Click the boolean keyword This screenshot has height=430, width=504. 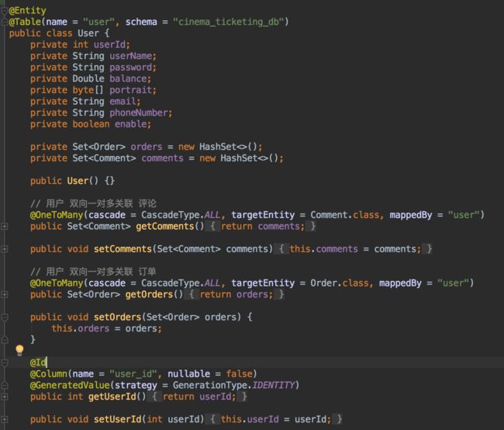point(91,124)
